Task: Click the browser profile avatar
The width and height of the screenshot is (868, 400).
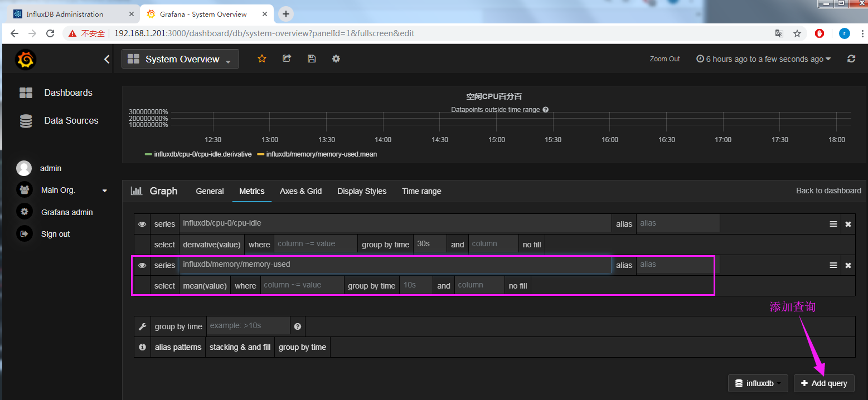Action: 845,33
